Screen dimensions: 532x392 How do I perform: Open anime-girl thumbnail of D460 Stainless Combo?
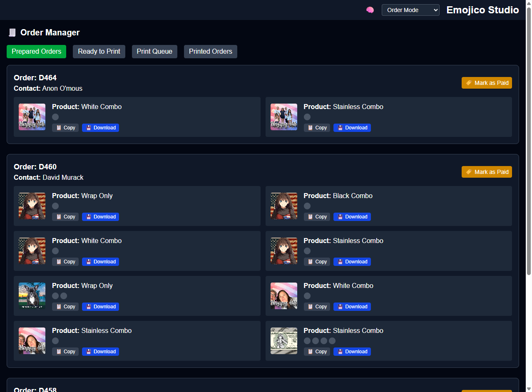click(x=284, y=251)
